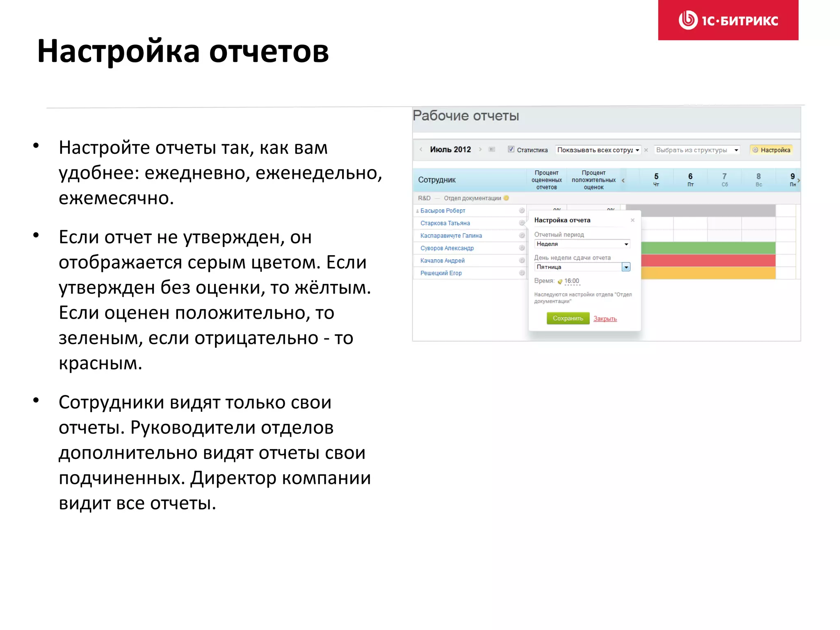Click the Настройка gear button
The height and width of the screenshot is (630, 840).
coord(771,150)
